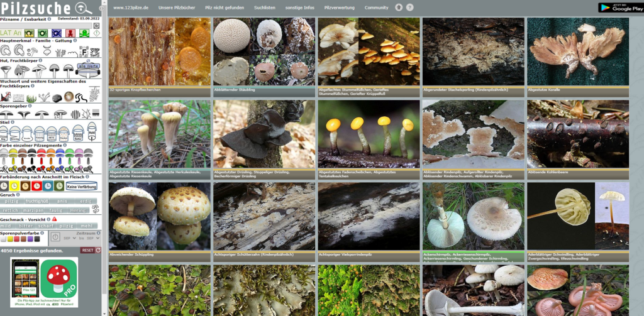Click the up-arrow icon in top bar
Screen dimensions: 644x316
(x=399, y=8)
